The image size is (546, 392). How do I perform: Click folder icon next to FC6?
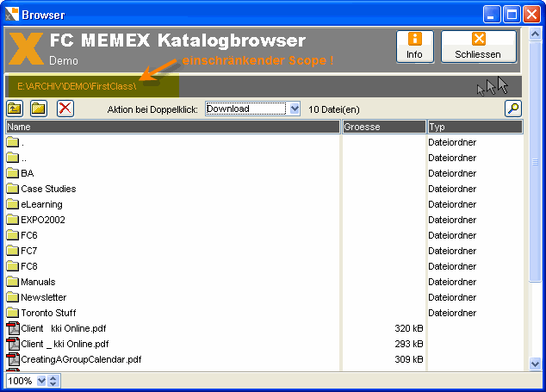(x=13, y=235)
